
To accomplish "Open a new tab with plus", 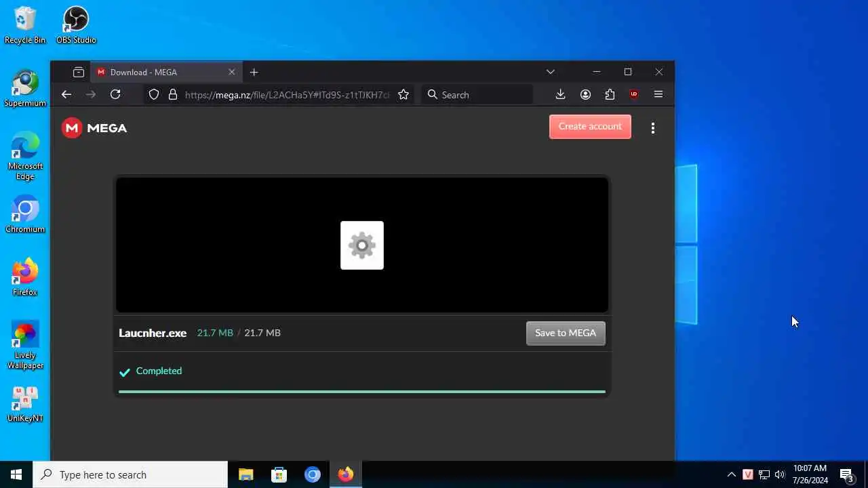I will pyautogui.click(x=254, y=72).
